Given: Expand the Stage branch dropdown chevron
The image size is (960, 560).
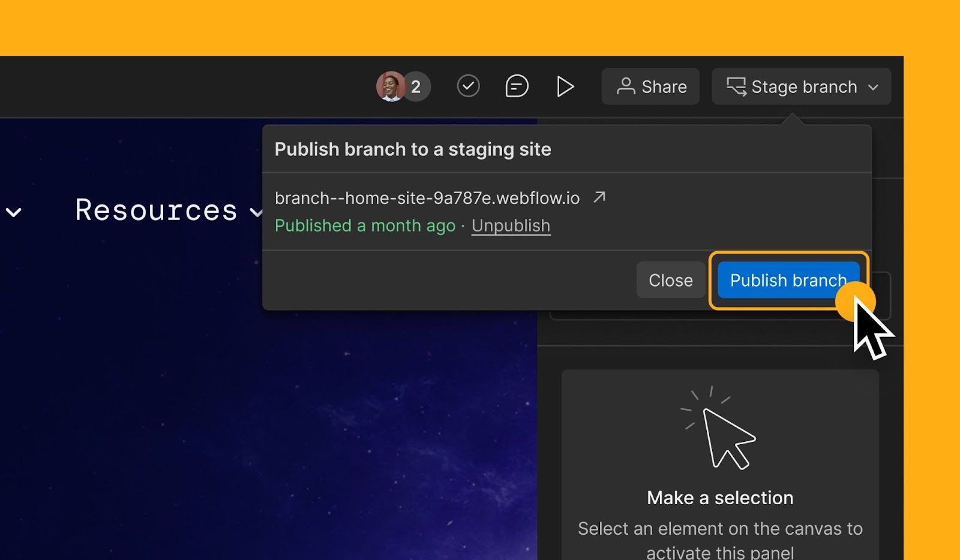Looking at the screenshot, I should click(873, 88).
